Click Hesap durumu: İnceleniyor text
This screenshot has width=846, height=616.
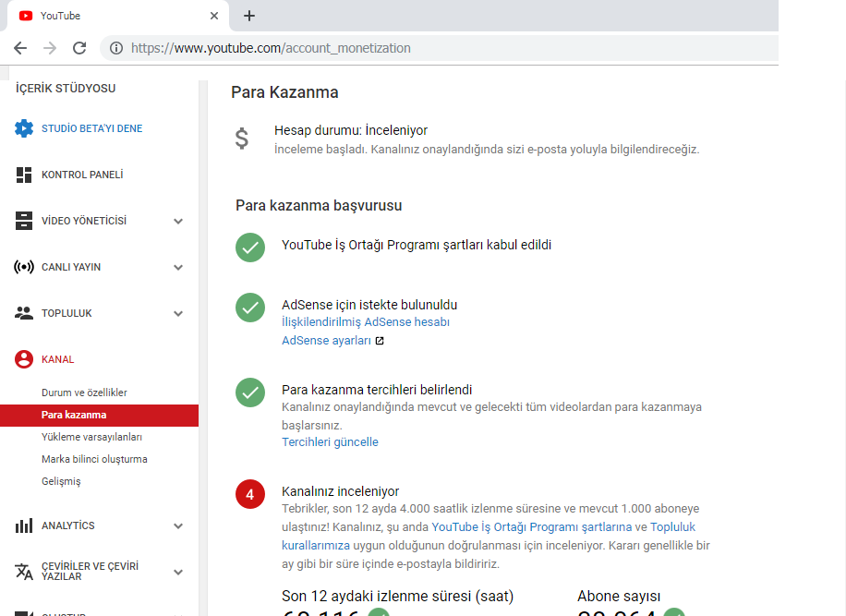tap(351, 130)
